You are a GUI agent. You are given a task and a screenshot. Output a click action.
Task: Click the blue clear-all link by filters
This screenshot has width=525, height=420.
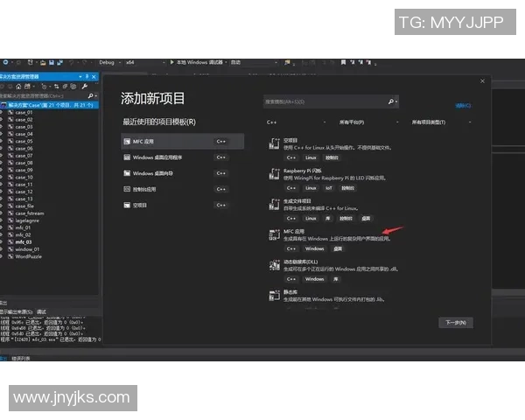click(x=463, y=106)
